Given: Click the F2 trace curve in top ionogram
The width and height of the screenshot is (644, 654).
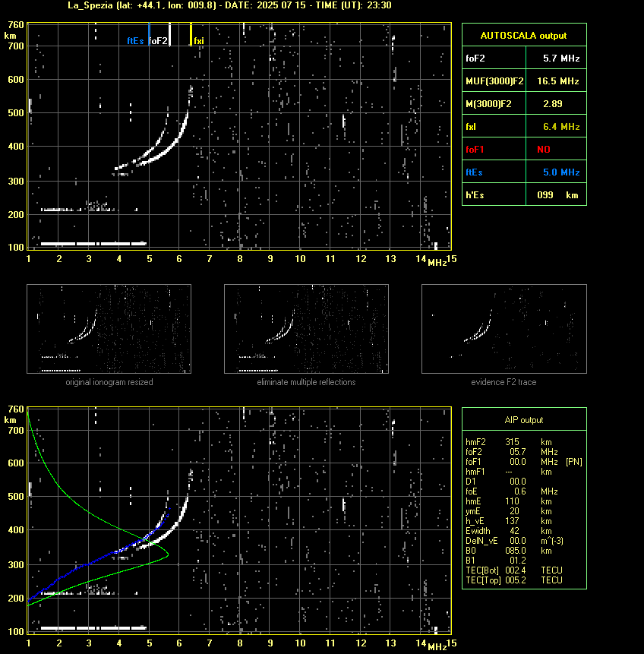Looking at the screenshot, I should coord(172,147).
